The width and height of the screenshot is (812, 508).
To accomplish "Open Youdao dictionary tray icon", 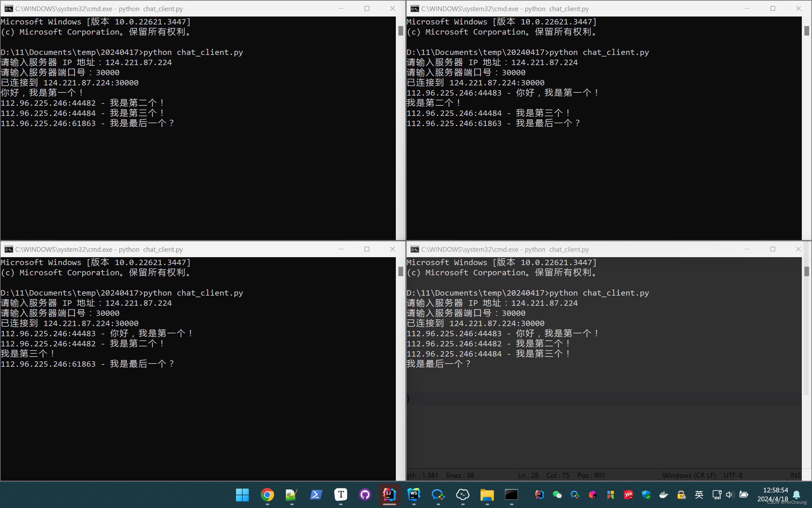I will [628, 495].
